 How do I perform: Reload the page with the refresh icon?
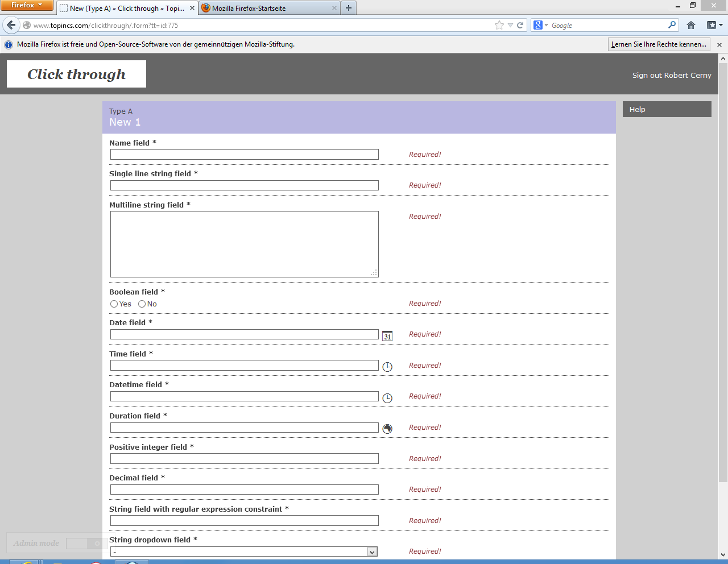click(520, 25)
